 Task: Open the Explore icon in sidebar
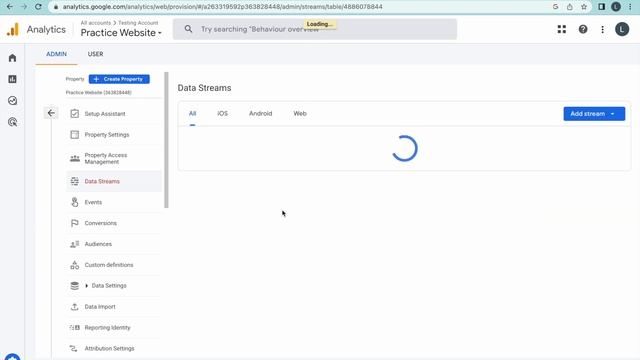point(12,100)
